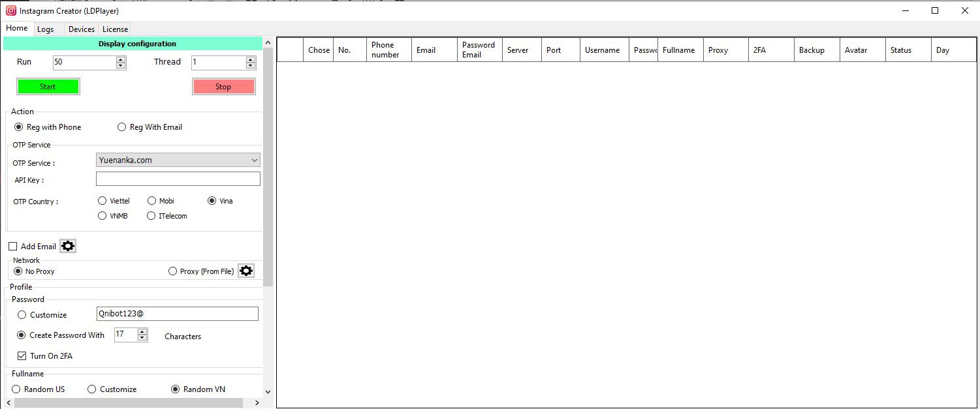Click the Username column header
Image resolution: width=980 pixels, height=409 pixels.
pos(605,50)
